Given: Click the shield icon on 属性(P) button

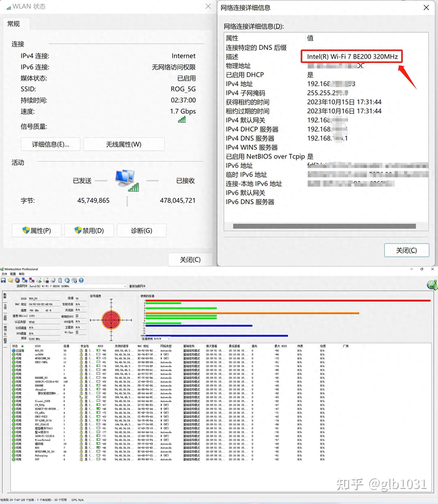Looking at the screenshot, I should (26, 230).
